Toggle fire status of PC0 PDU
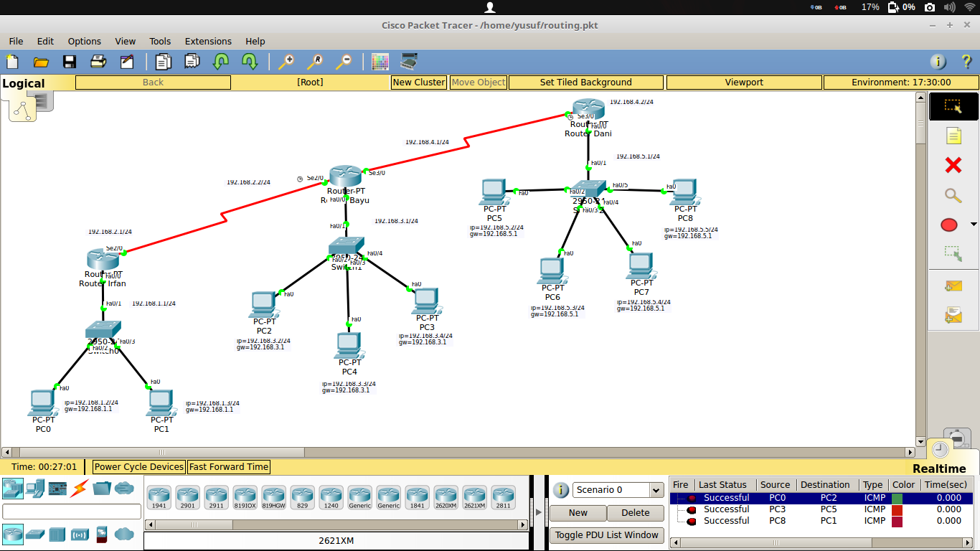980x551 pixels. [691, 497]
